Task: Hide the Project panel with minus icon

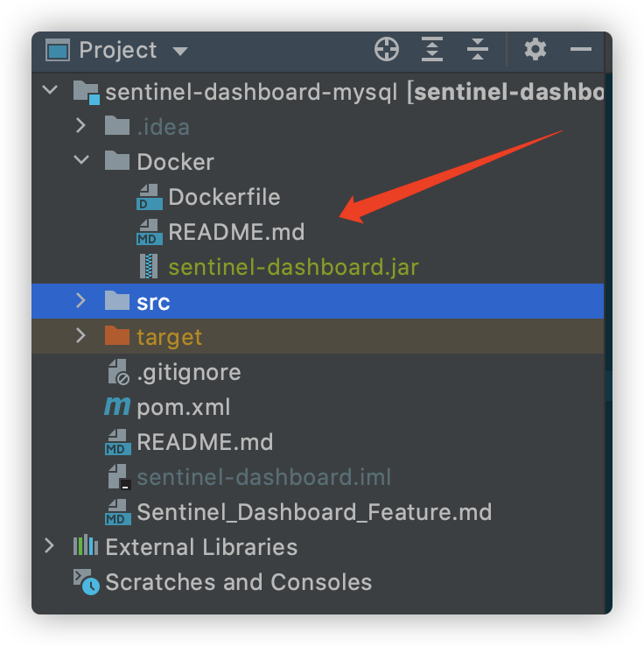Action: (580, 50)
